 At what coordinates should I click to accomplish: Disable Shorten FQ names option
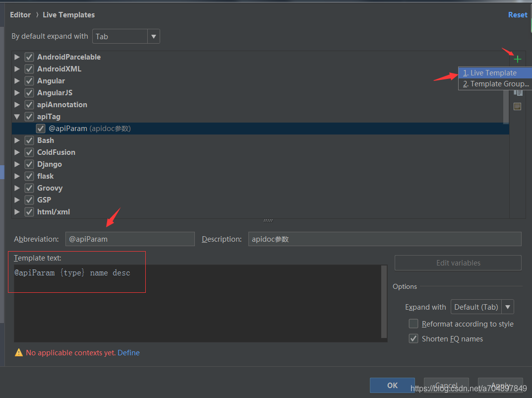413,338
